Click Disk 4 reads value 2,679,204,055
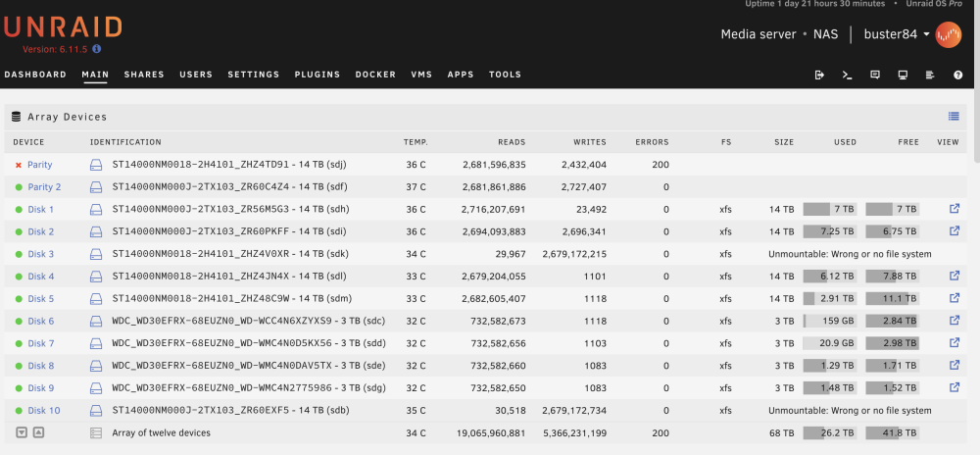This screenshot has height=455, width=980. (494, 277)
